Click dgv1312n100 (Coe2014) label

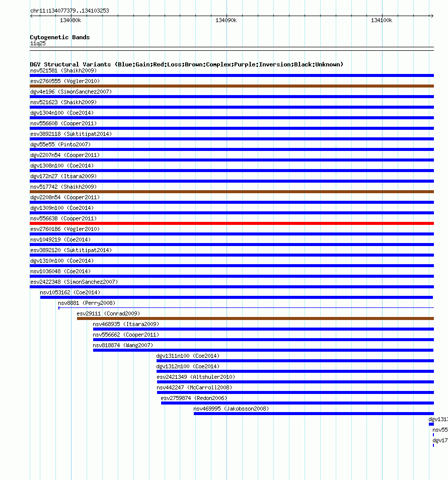(x=188, y=366)
